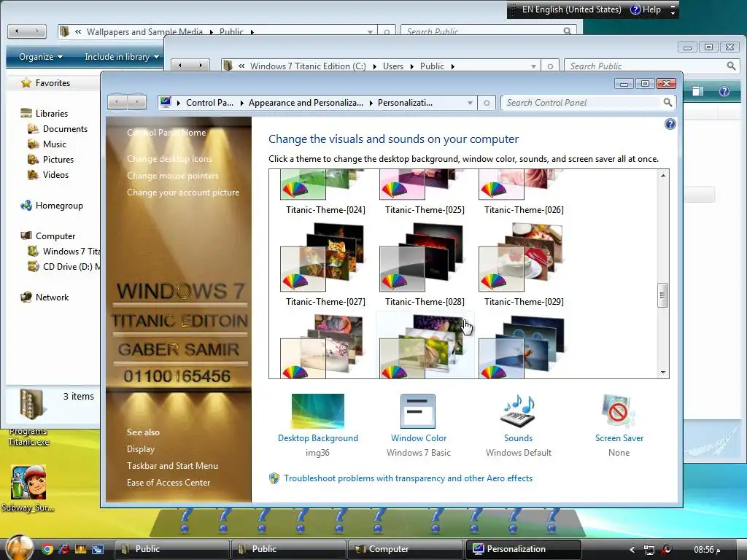Open Troubleshoot problems with transparency link
This screenshot has height=560, width=747.
pyautogui.click(x=409, y=478)
